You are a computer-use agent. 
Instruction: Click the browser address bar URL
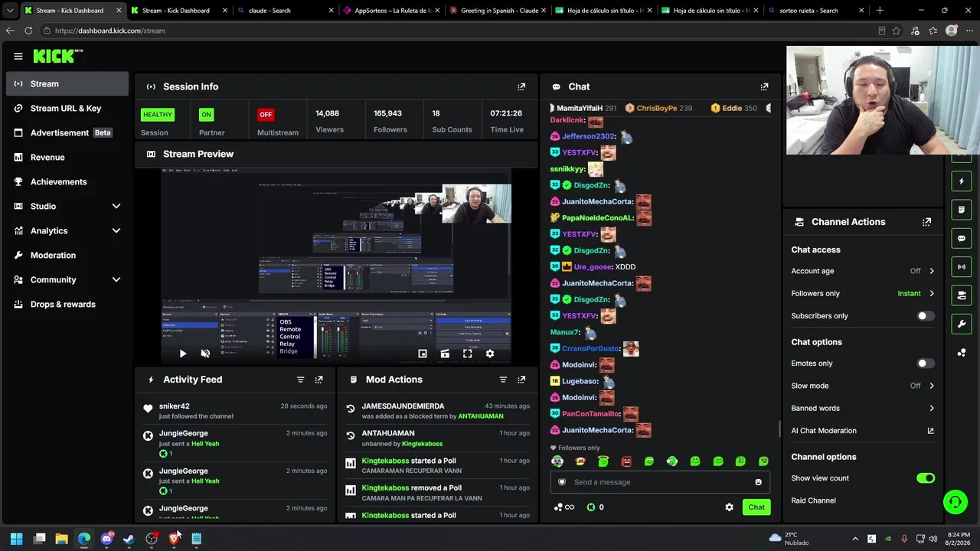pos(109,31)
